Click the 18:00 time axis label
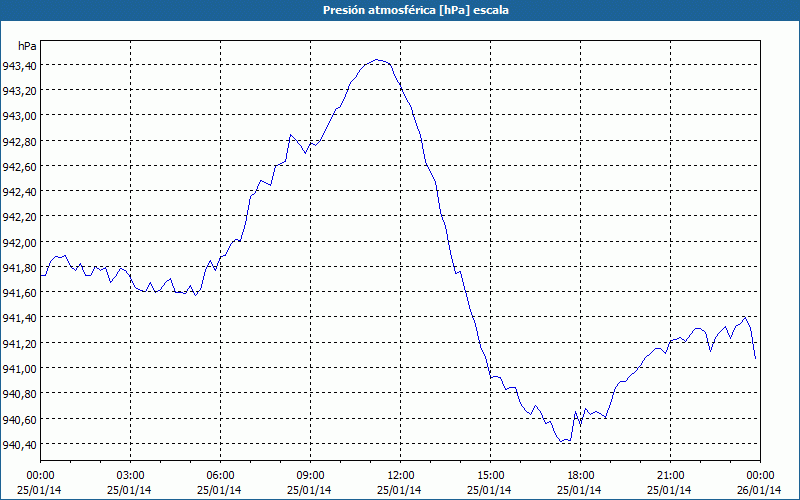The image size is (800, 500). tap(581, 475)
